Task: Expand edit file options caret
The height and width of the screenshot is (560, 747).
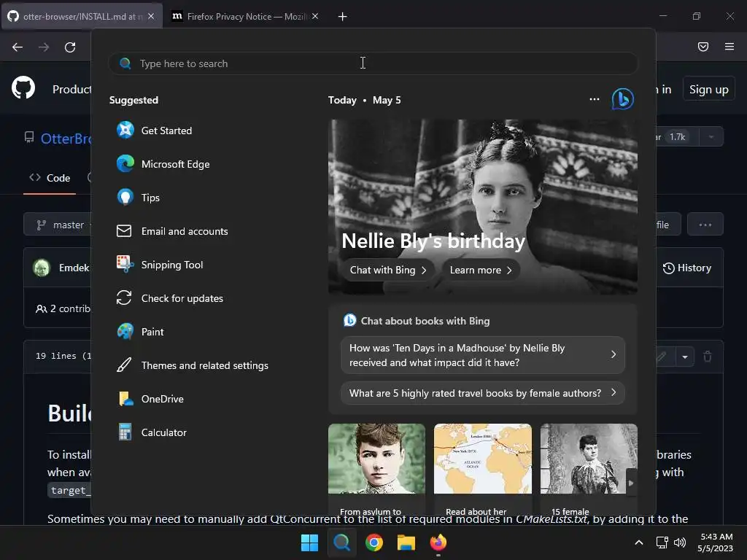Action: pyautogui.click(x=684, y=357)
